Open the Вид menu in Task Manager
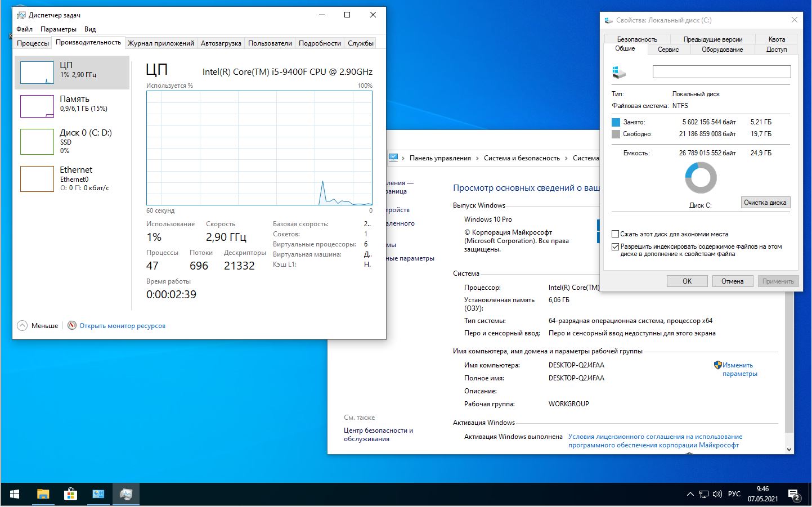Image resolution: width=812 pixels, height=507 pixels. 90,29
